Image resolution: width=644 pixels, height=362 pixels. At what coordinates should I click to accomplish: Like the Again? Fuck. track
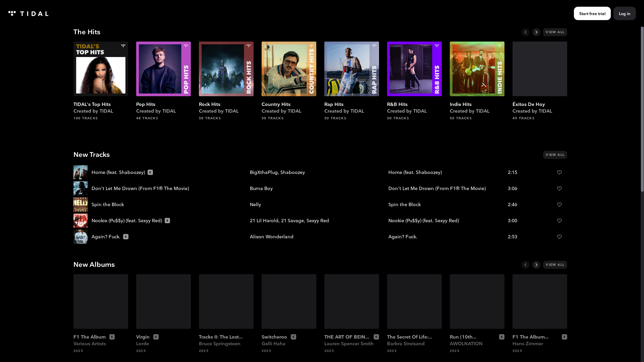[x=559, y=237]
